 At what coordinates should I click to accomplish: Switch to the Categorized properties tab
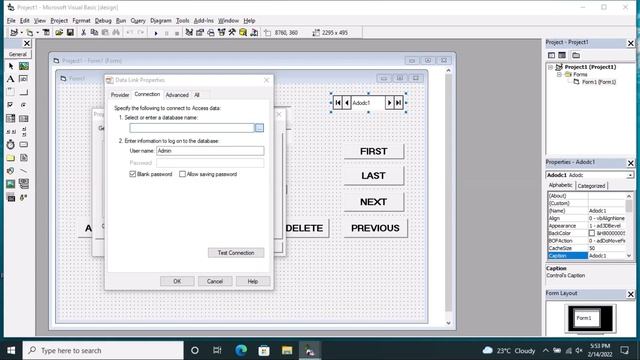pyautogui.click(x=591, y=186)
